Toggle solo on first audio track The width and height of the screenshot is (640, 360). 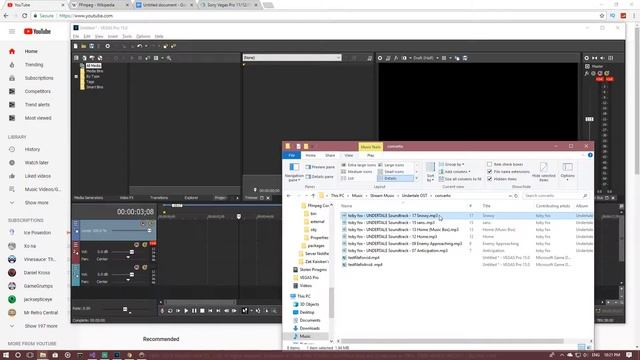click(x=144, y=245)
